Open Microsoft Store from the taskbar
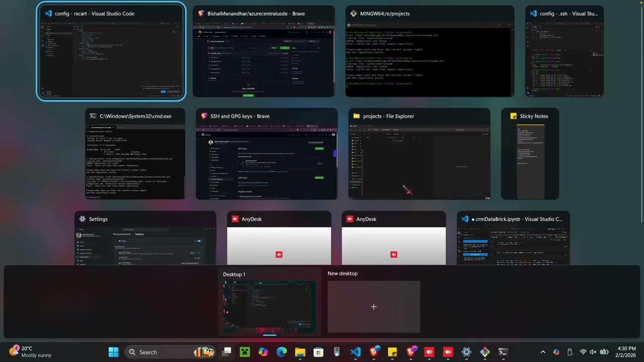Viewport: 644px width, 362px height. click(x=318, y=352)
